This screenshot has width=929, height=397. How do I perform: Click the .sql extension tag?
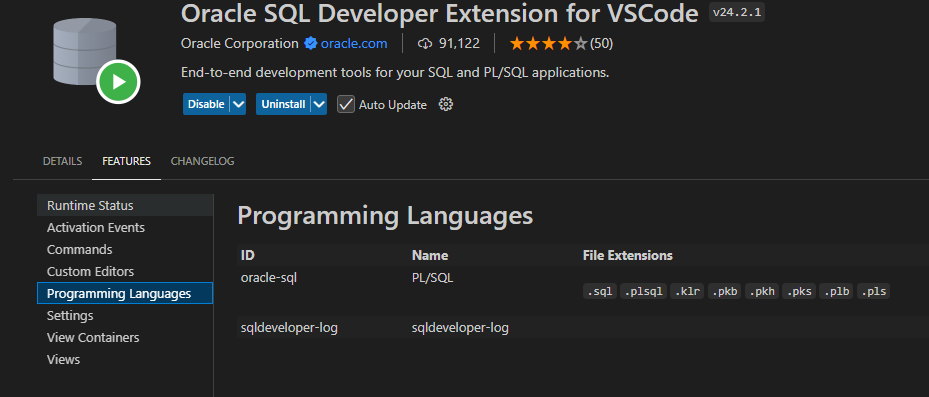(600, 291)
